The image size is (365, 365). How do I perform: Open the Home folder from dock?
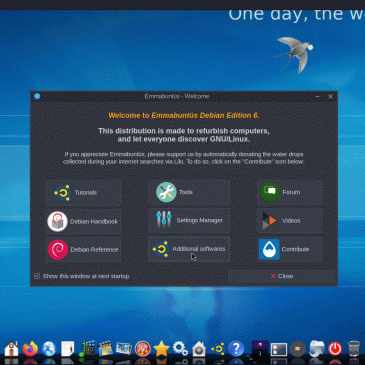point(11,349)
